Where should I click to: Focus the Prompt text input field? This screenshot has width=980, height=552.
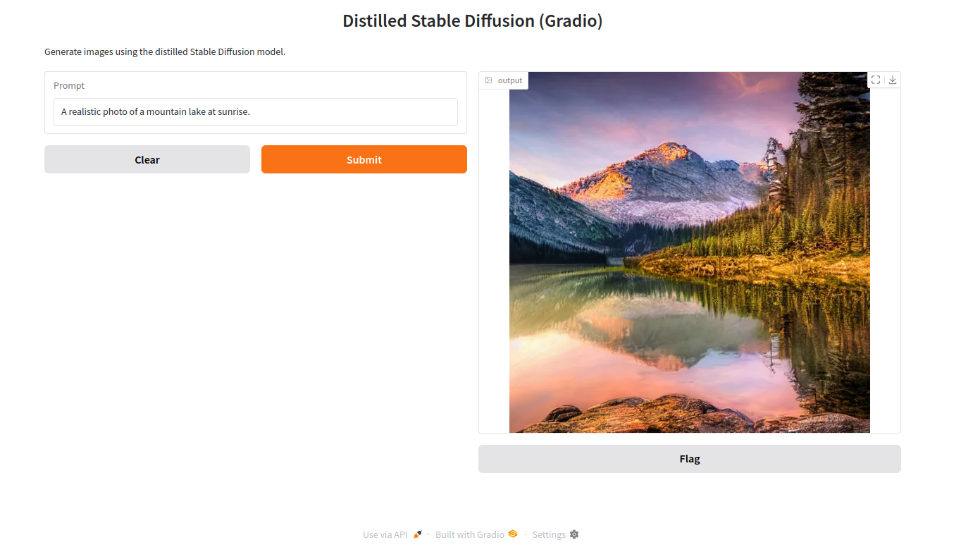(x=256, y=112)
